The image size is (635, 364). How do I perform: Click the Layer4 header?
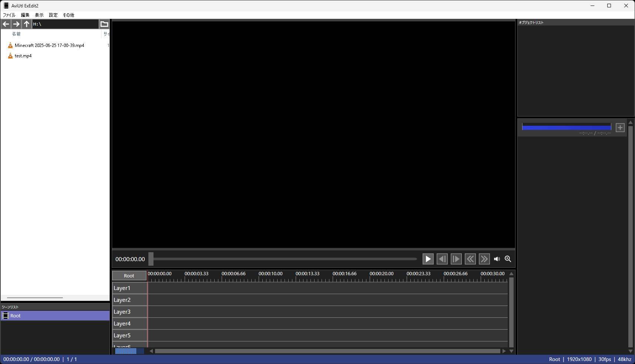(x=130, y=324)
